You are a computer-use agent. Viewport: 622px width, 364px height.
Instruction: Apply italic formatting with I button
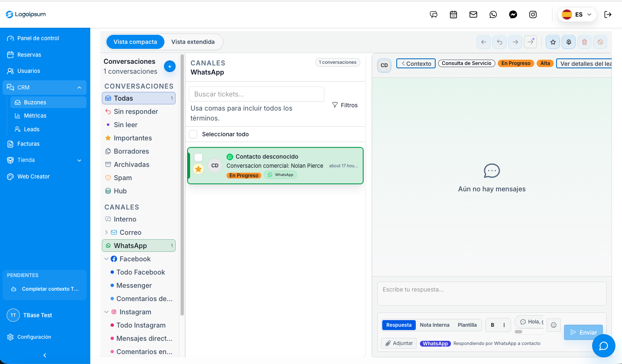click(504, 325)
